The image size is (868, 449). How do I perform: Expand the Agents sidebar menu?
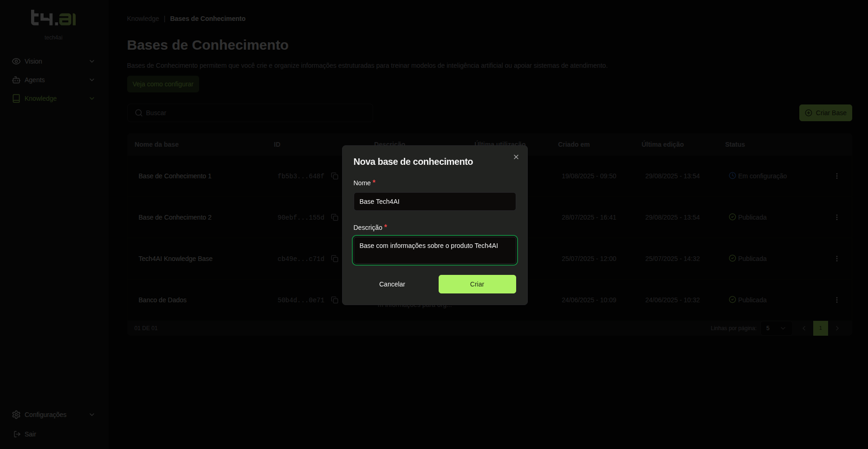[x=53, y=80]
